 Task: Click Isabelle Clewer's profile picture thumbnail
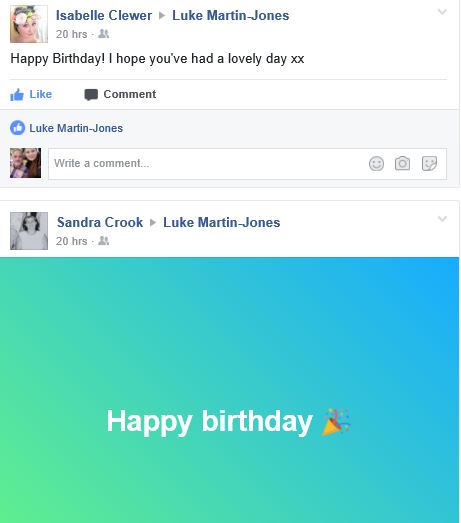29,24
